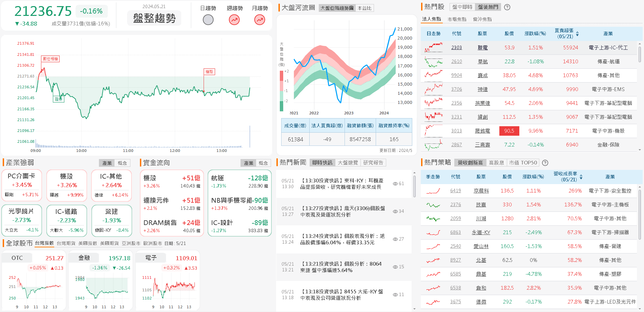Viewport: 644px width, 312px height.
Task: Open 亞洲股市 global markets tab
Action: (131, 243)
